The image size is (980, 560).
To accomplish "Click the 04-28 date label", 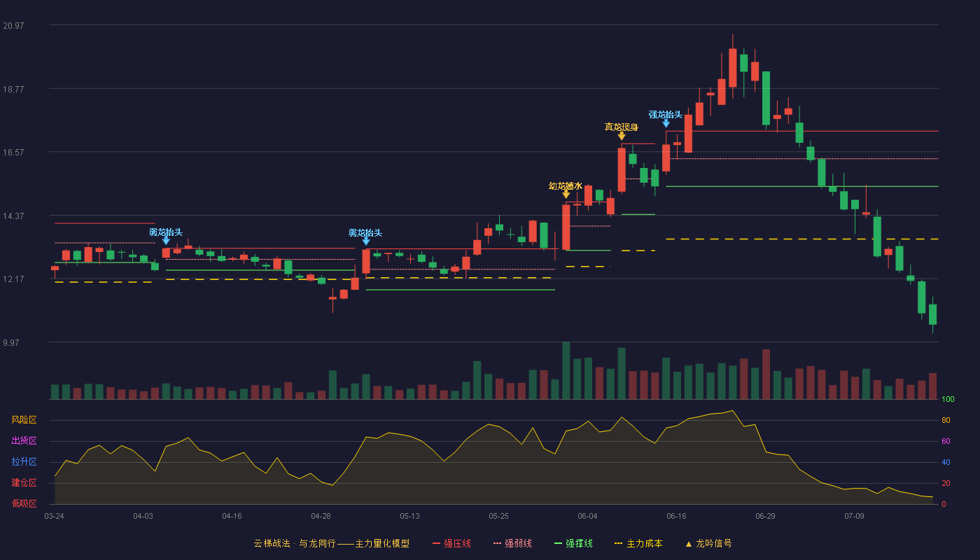I will (x=321, y=516).
